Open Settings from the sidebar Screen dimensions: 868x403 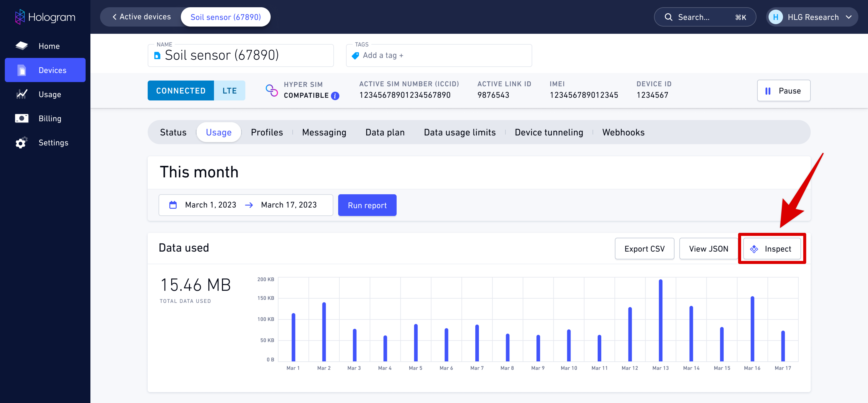tap(45, 142)
